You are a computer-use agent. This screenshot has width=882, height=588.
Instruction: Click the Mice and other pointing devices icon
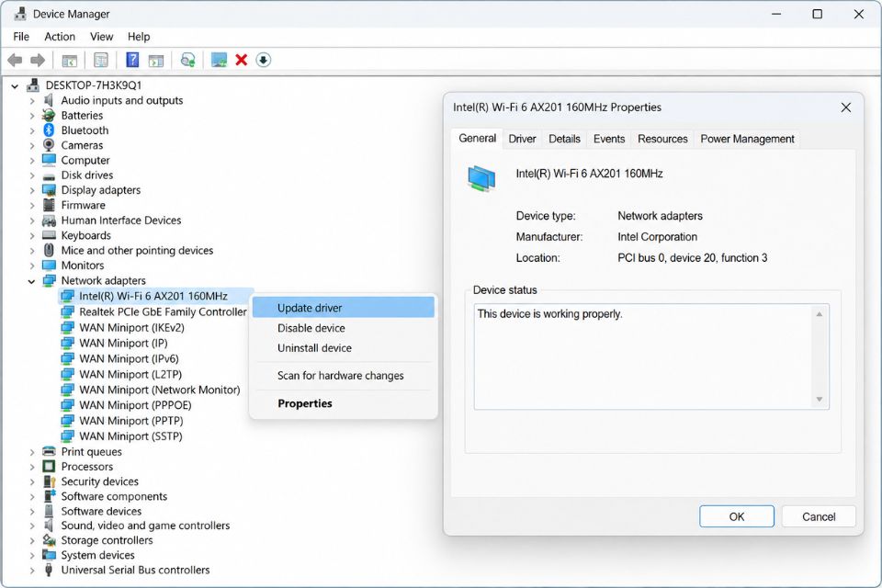tap(49, 250)
